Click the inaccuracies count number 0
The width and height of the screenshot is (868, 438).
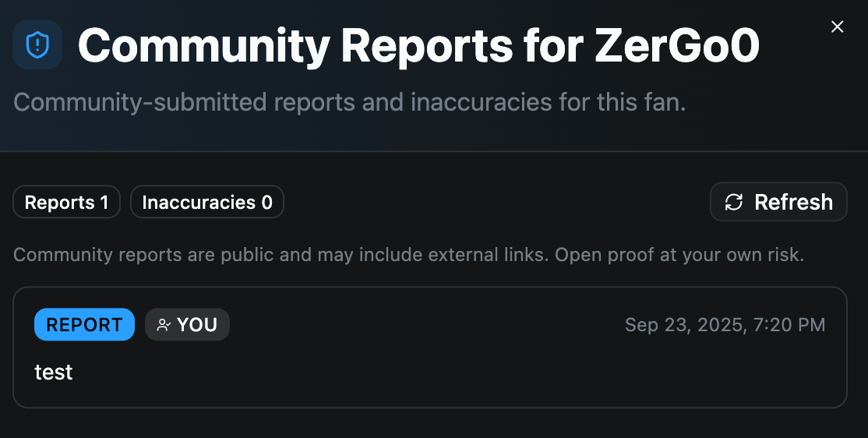(266, 203)
